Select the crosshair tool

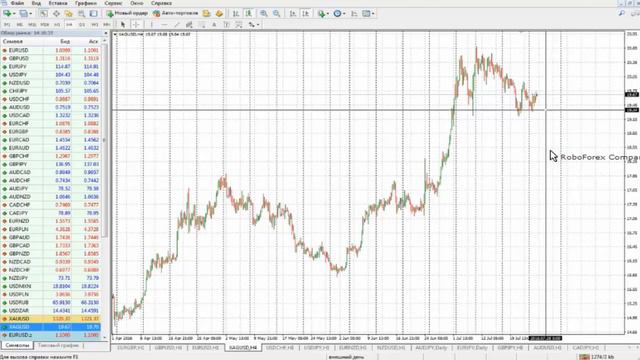(136, 24)
